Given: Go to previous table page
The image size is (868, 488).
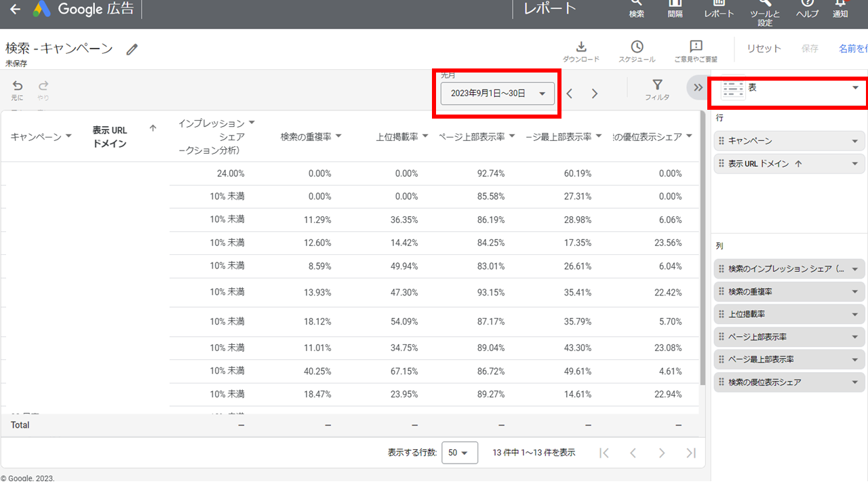Looking at the screenshot, I should pos(633,453).
